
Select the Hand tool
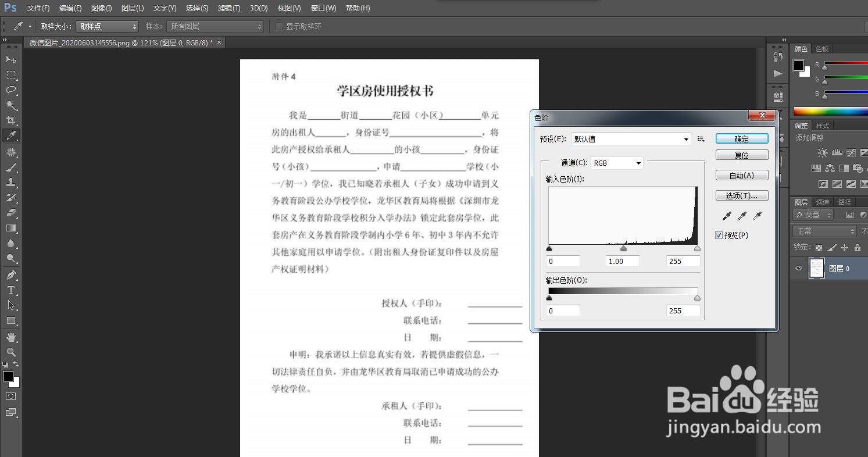click(10, 337)
